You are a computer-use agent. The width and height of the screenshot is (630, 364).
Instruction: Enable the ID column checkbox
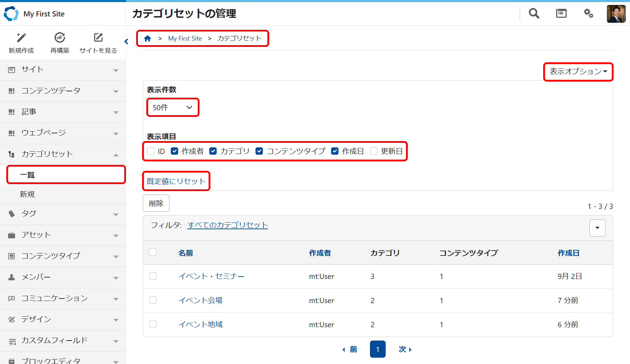(x=151, y=151)
